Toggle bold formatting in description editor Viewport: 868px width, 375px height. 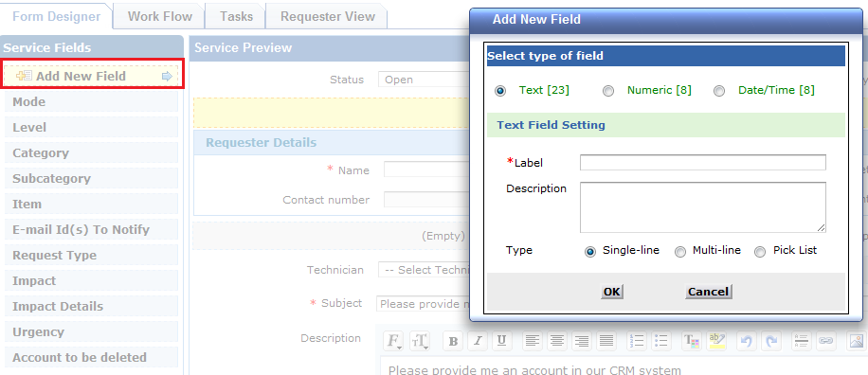[x=453, y=341]
